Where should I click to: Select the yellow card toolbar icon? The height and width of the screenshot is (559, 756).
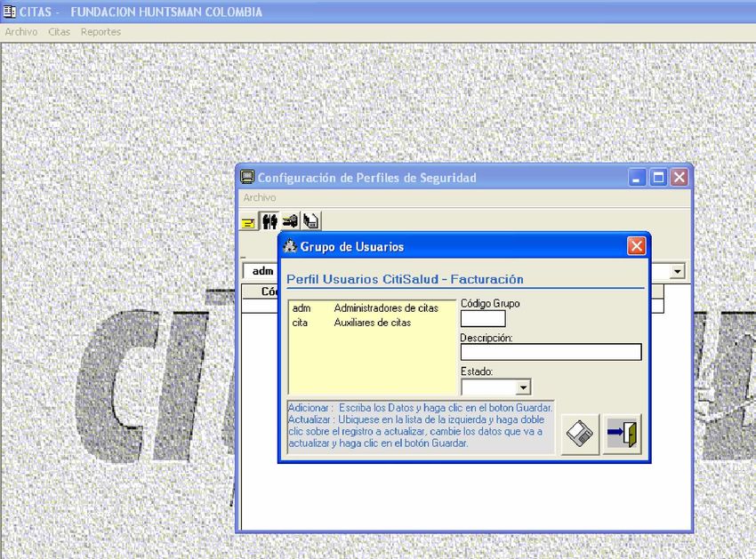(x=248, y=221)
